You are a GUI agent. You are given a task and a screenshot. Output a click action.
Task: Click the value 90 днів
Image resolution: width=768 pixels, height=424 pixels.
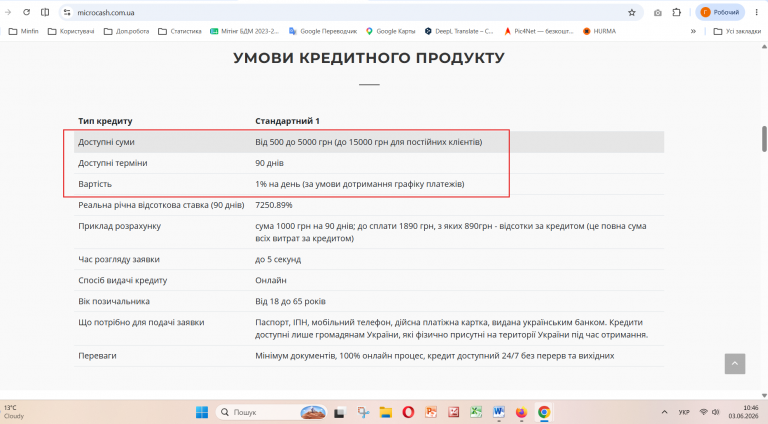click(x=269, y=163)
